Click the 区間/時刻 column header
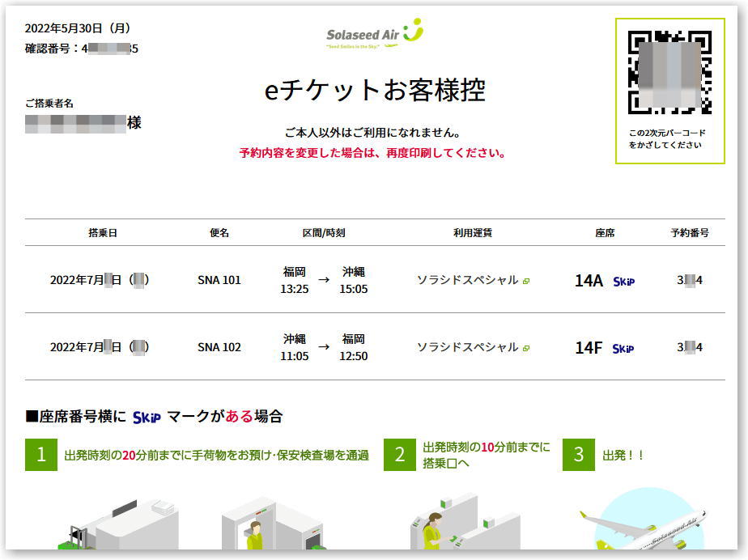The image size is (748, 560). point(324,233)
